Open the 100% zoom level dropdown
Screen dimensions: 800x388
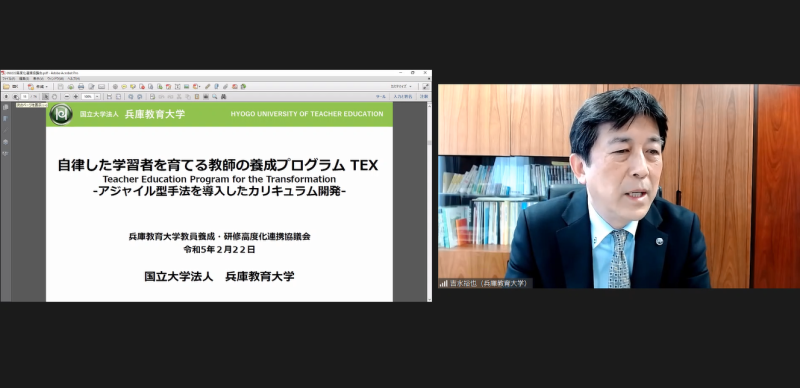97,96
